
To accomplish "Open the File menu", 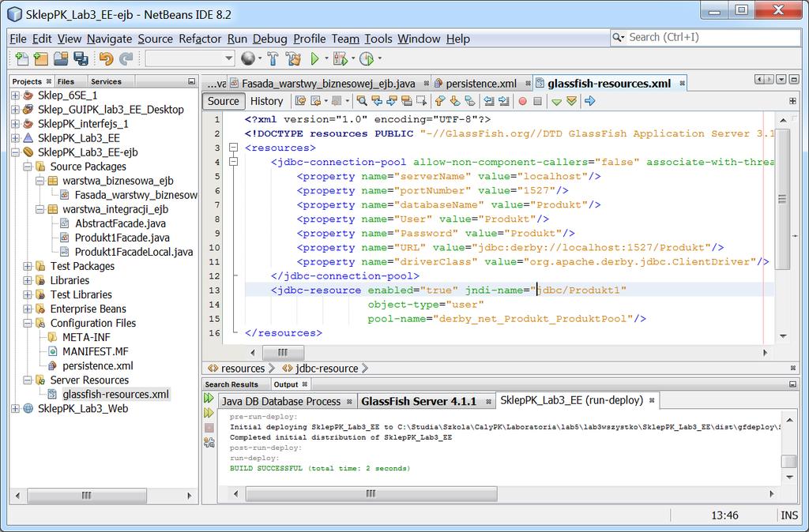I will 18,39.
